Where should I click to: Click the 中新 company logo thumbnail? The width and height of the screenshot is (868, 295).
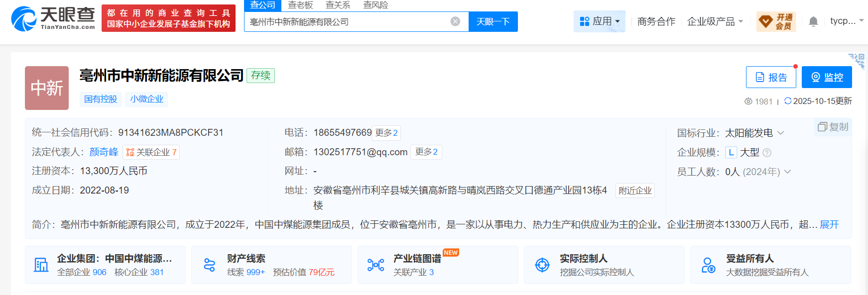(47, 88)
